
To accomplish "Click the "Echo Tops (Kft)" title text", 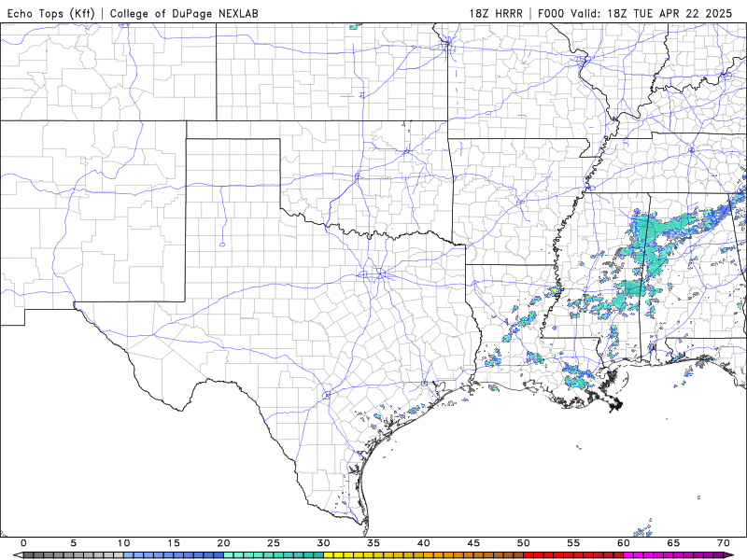I will tap(51, 13).
